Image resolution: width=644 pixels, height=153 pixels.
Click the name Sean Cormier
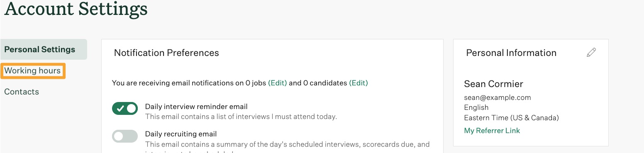493,84
